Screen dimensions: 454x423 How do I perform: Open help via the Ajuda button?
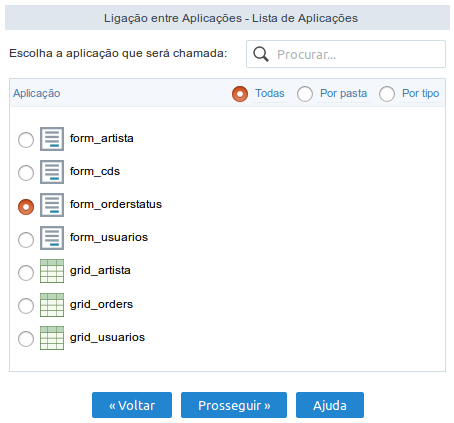[330, 405]
